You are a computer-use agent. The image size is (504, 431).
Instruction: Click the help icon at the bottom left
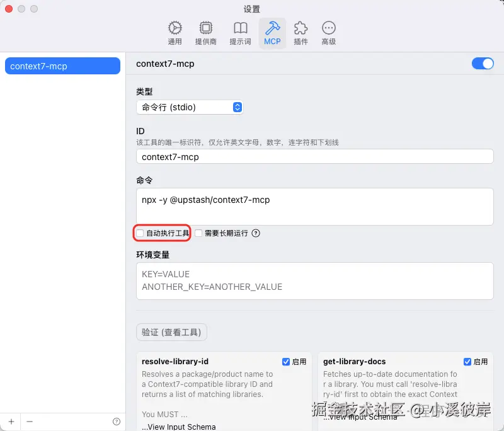coord(117,421)
